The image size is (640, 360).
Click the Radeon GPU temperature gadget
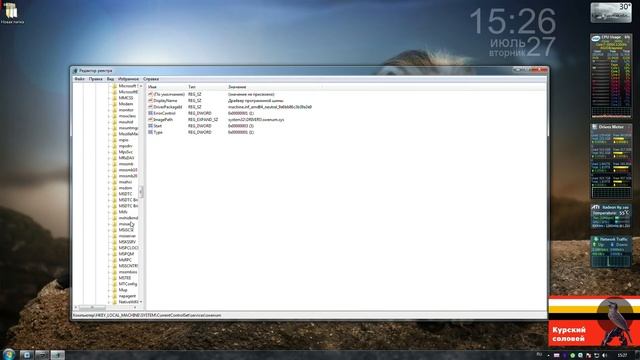611,216
